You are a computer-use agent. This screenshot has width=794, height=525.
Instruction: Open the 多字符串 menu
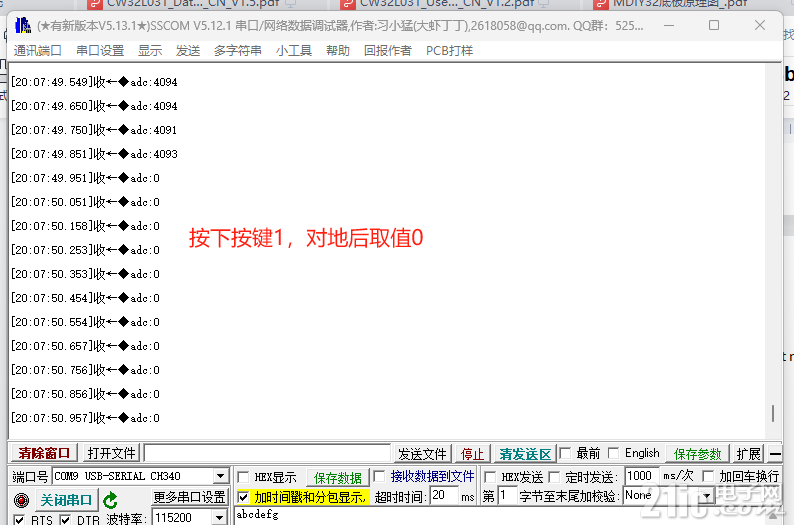click(237, 51)
